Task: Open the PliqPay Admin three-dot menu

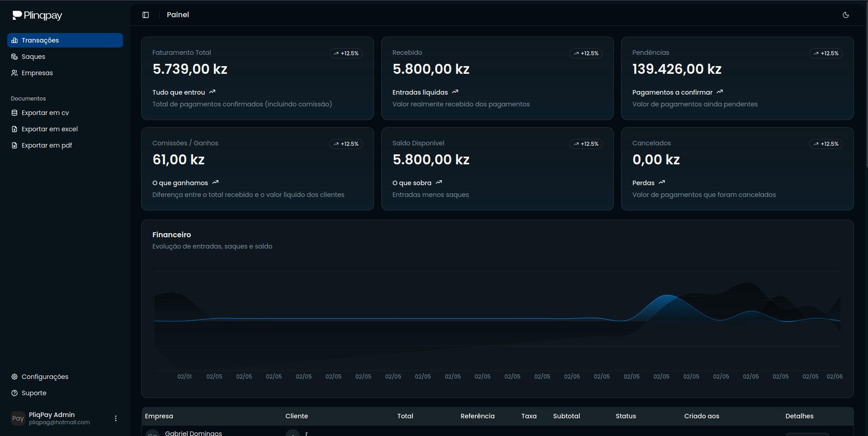Action: pyautogui.click(x=116, y=418)
